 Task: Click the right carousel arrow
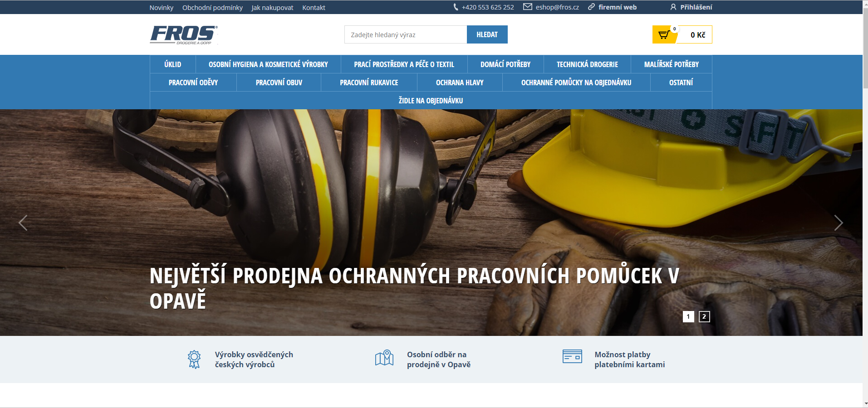pyautogui.click(x=840, y=223)
